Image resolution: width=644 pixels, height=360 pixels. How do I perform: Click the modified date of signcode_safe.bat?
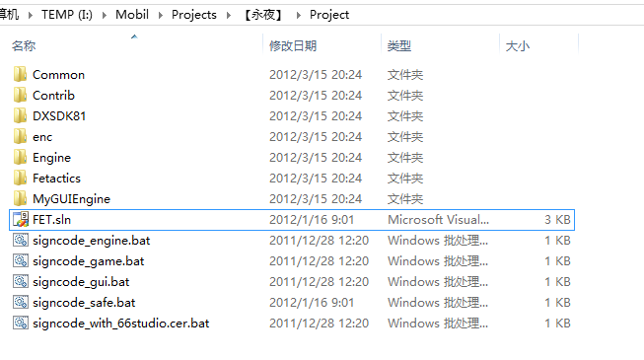312,303
